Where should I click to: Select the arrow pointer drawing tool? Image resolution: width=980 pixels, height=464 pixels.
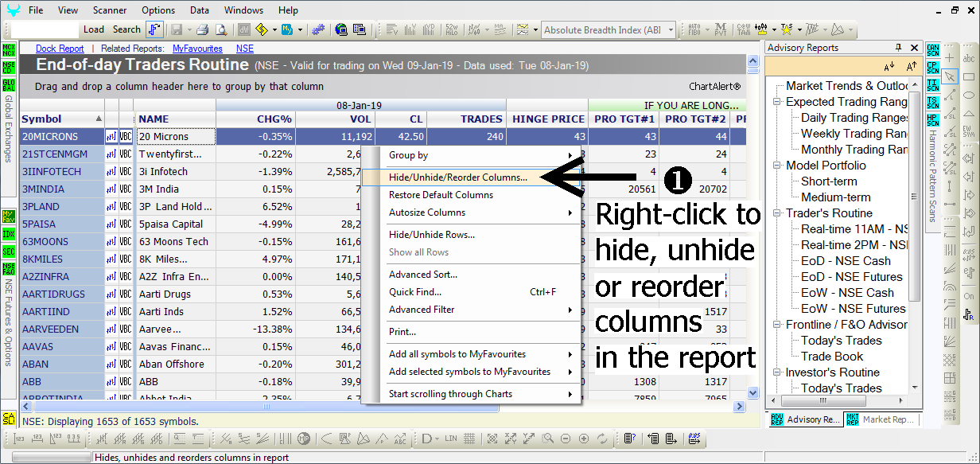coord(949,77)
